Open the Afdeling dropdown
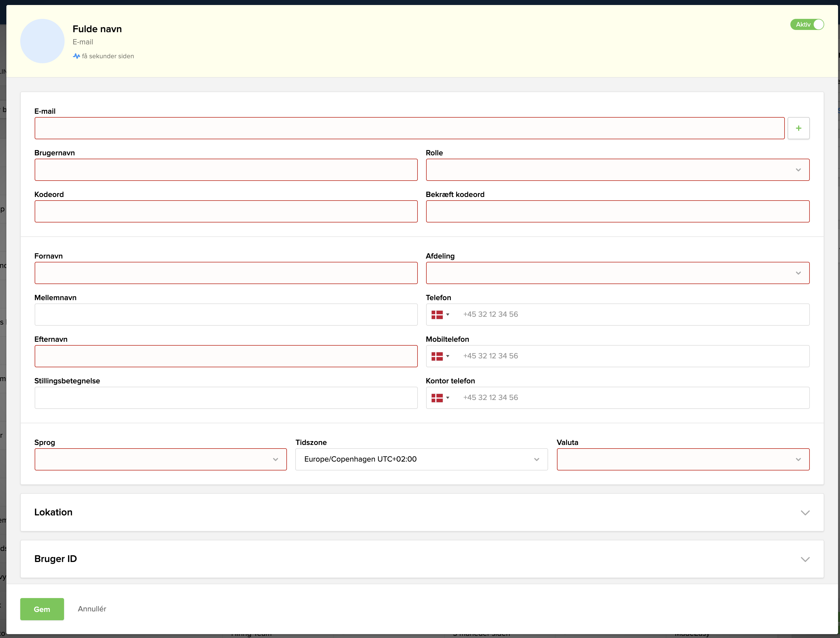840x638 pixels. point(617,273)
